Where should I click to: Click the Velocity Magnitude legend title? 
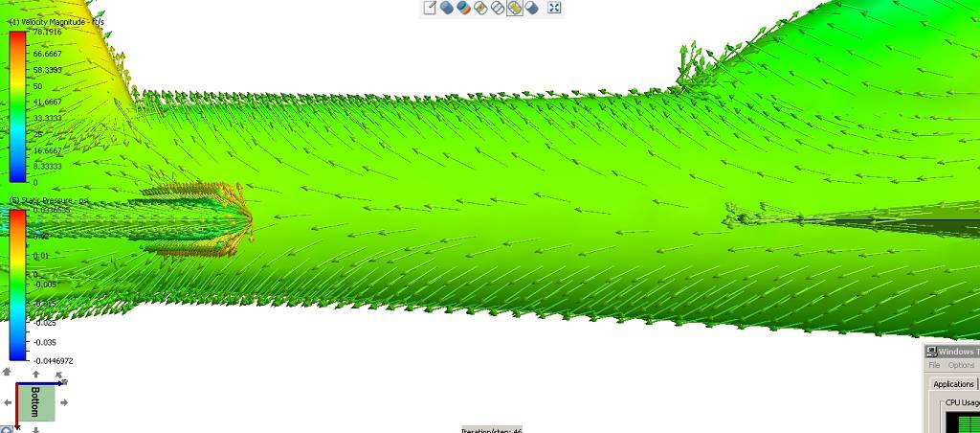(x=59, y=21)
